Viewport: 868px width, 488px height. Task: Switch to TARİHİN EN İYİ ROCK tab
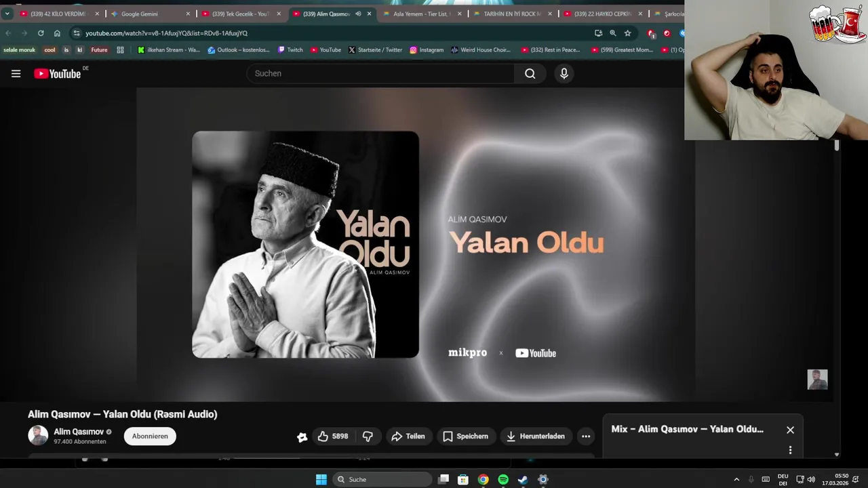[512, 14]
